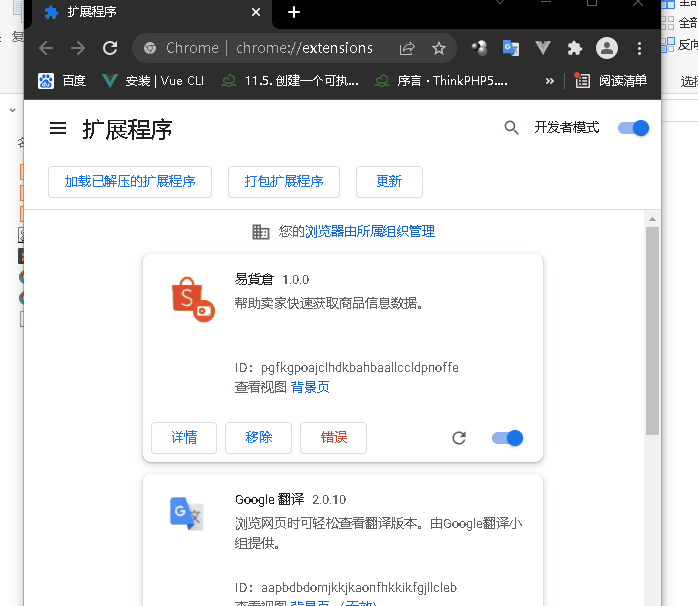Click 加载已解压的扩展程序 button
The image size is (698, 606).
[x=130, y=182]
